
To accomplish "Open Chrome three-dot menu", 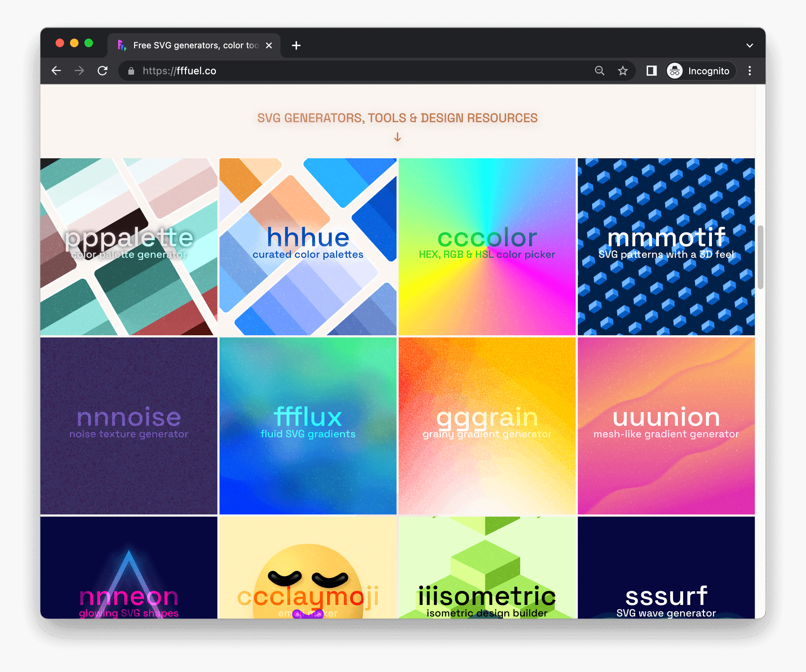I will [x=749, y=71].
